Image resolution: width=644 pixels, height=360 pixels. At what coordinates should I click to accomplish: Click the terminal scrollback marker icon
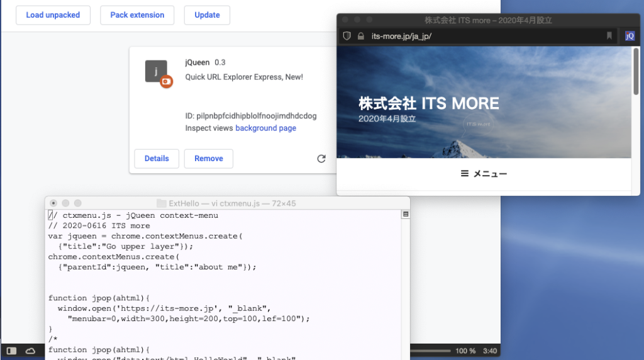406,215
